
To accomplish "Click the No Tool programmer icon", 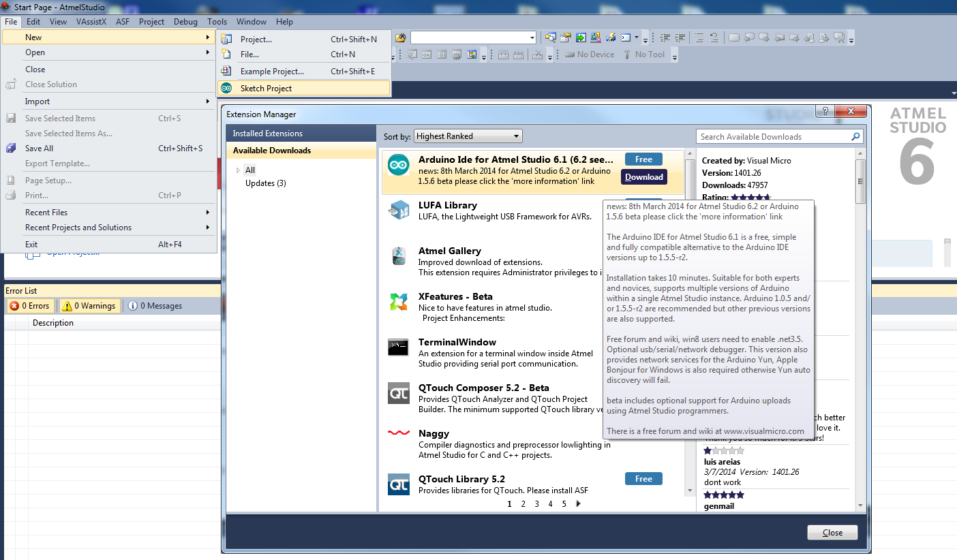I will click(626, 55).
